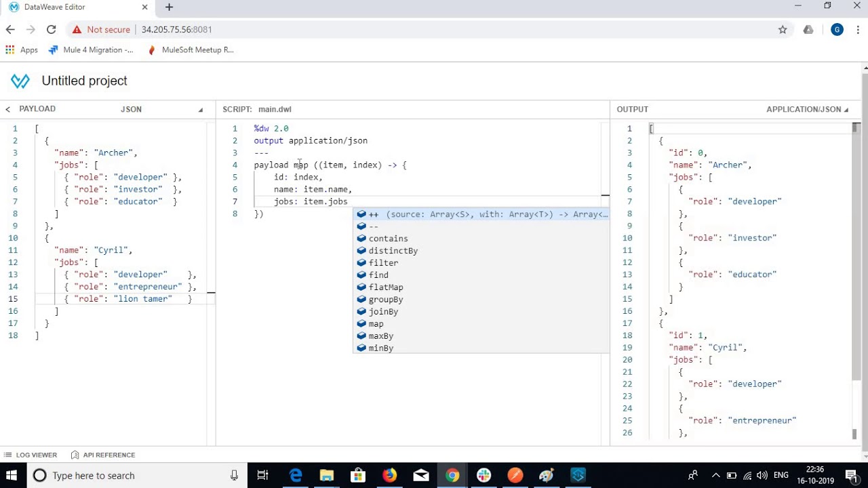Viewport: 868px width, 488px height.
Task: Open Postman from the taskbar
Action: point(515,475)
